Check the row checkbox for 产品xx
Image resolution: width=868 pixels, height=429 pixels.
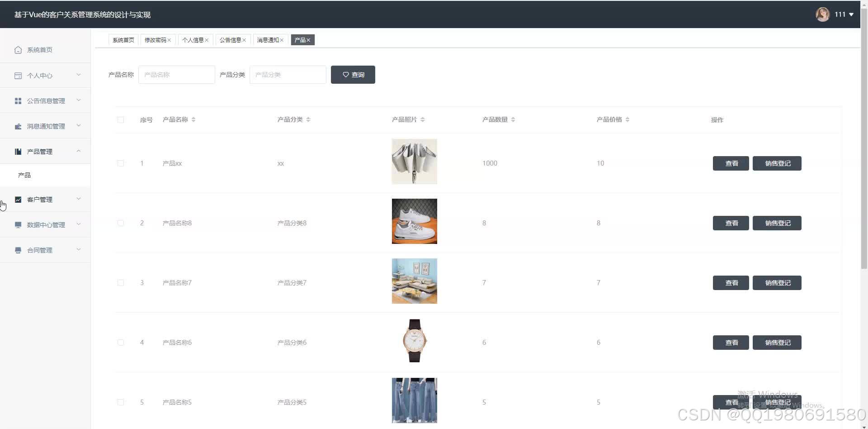[121, 163]
